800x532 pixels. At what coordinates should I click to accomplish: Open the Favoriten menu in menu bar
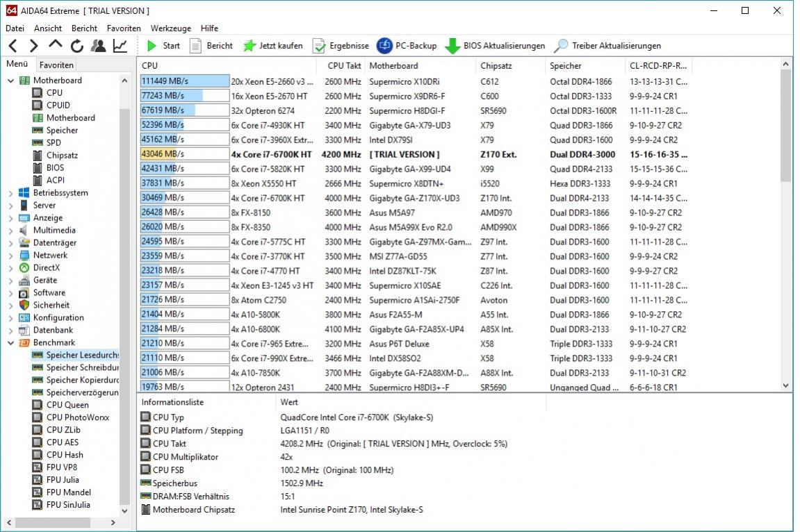click(x=124, y=28)
